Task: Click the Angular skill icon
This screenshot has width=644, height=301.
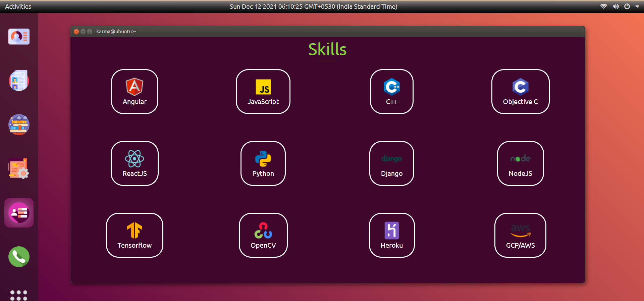Action: click(135, 87)
